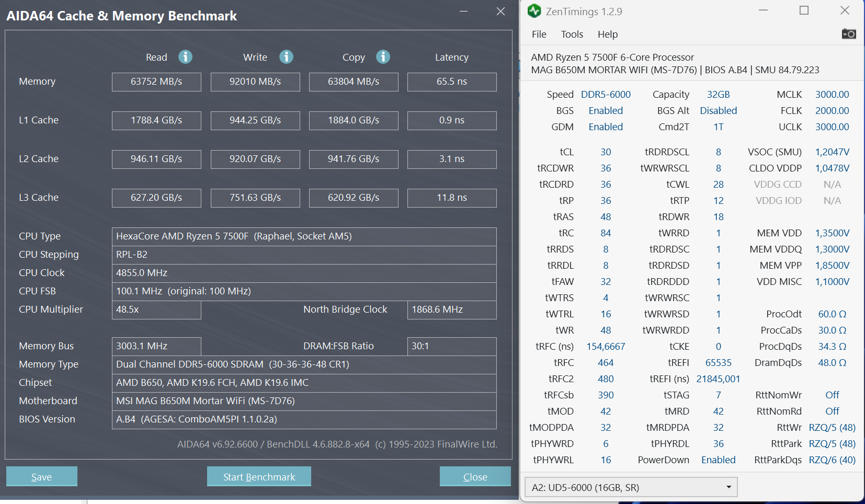865x504 pixels.
Task: Click the tCL value 30
Action: point(606,152)
